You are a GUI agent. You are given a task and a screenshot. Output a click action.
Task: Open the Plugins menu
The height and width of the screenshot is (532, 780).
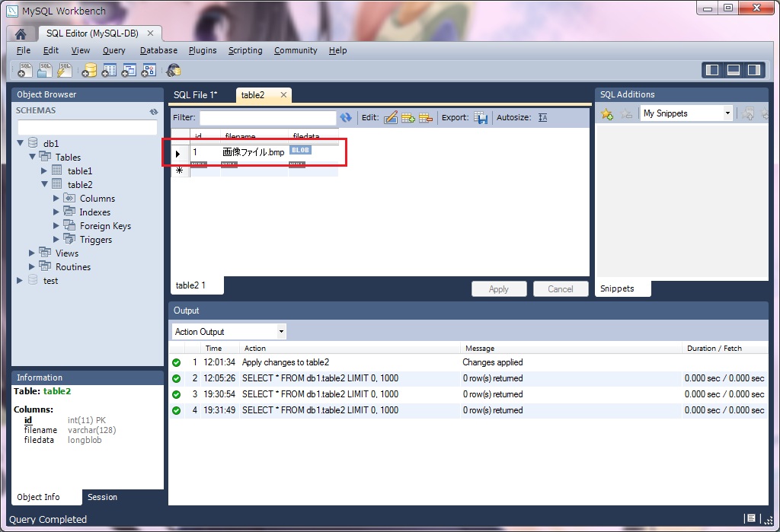(203, 50)
